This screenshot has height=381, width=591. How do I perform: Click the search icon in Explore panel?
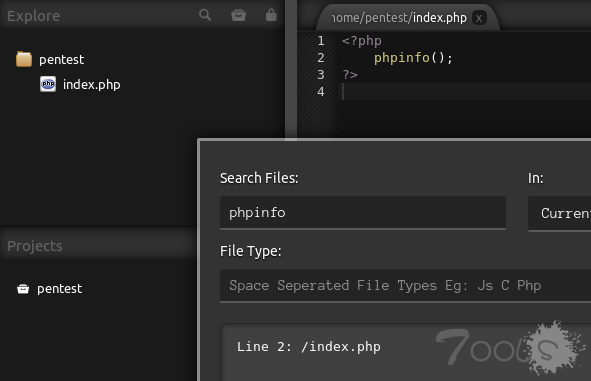point(205,15)
